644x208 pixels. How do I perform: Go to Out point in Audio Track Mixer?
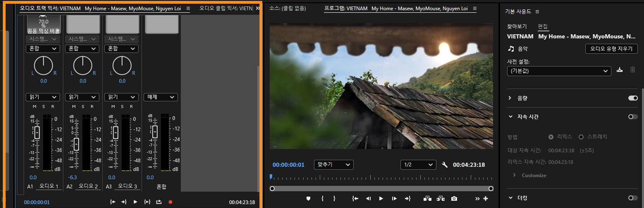(x=124, y=202)
